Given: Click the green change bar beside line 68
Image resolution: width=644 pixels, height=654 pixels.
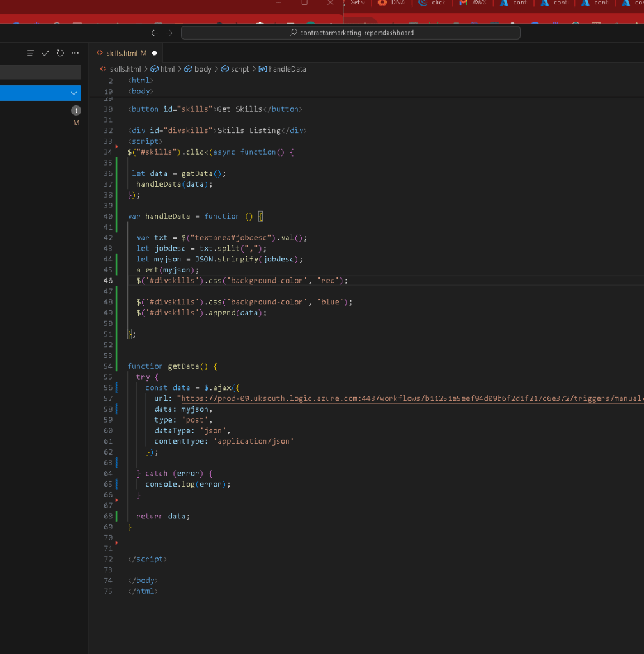Looking at the screenshot, I should pos(116,517).
